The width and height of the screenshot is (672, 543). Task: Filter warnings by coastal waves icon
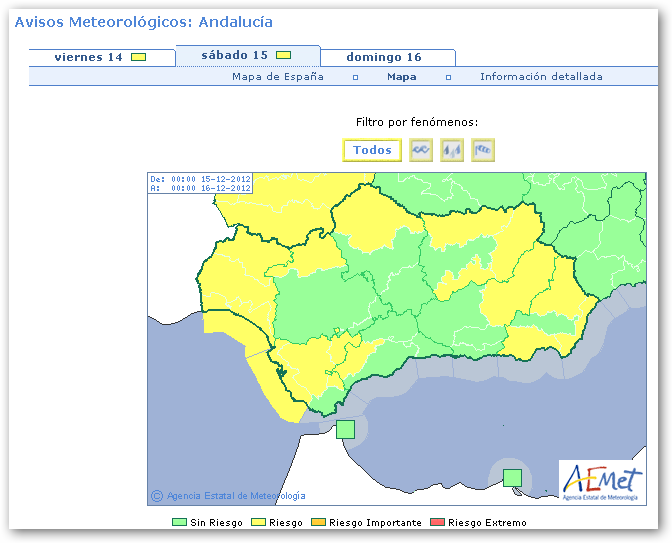[x=422, y=150]
